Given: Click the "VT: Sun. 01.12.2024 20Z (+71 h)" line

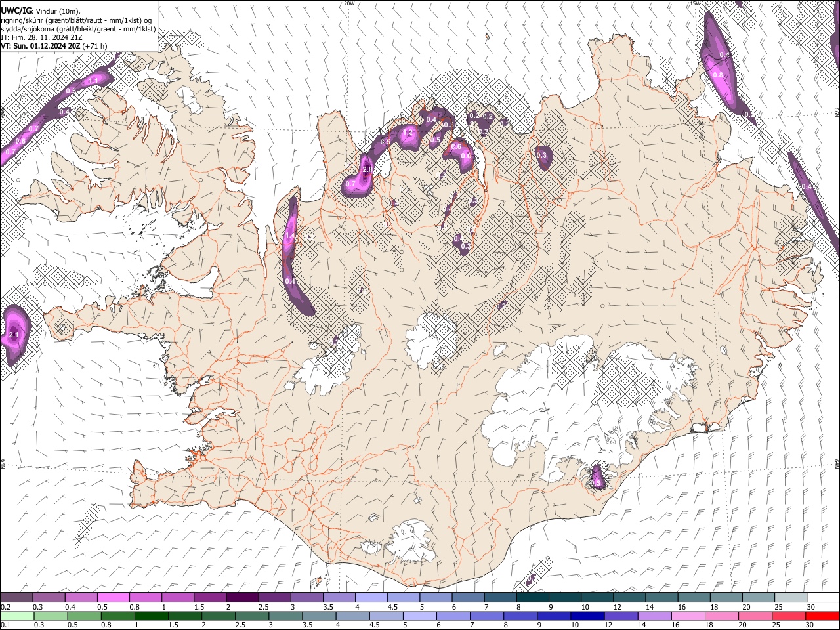Looking at the screenshot, I should 54,46.
